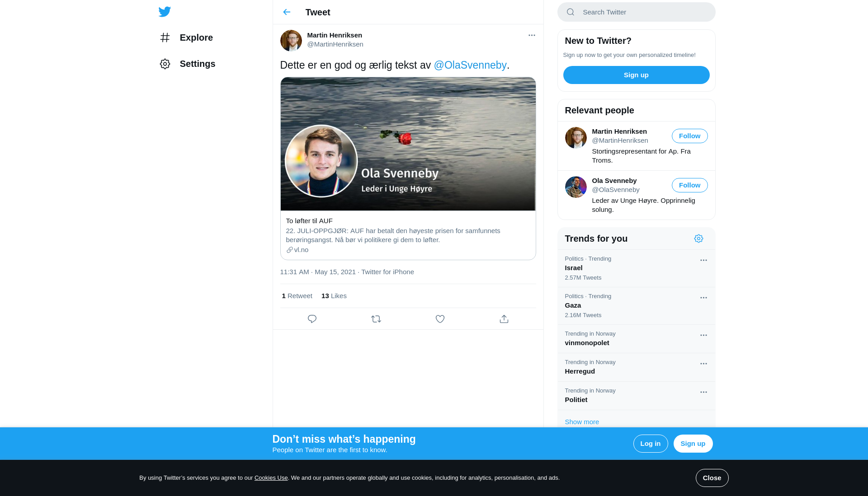
Task: Open Martin Henriksen's avatar in Relevant people
Action: pos(576,138)
